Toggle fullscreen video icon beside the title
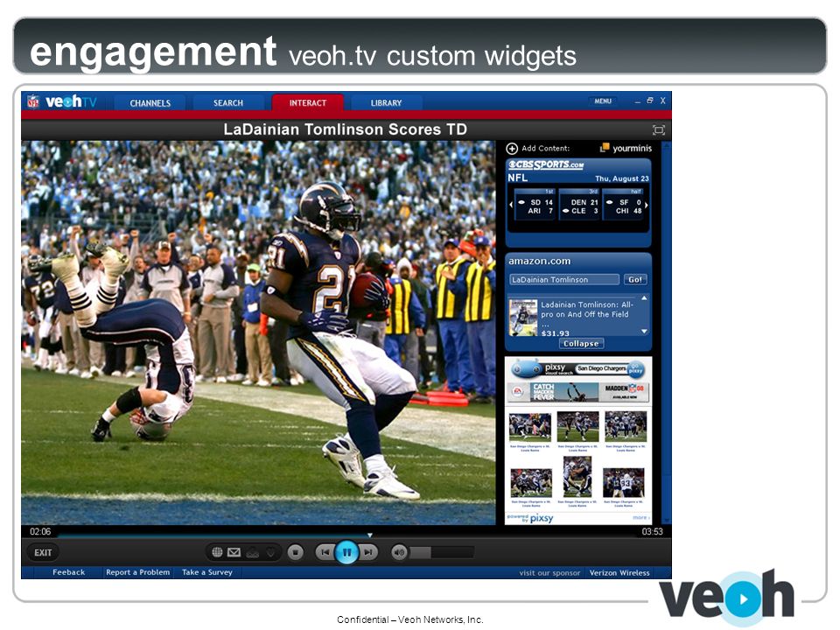840x630 pixels. tap(658, 129)
